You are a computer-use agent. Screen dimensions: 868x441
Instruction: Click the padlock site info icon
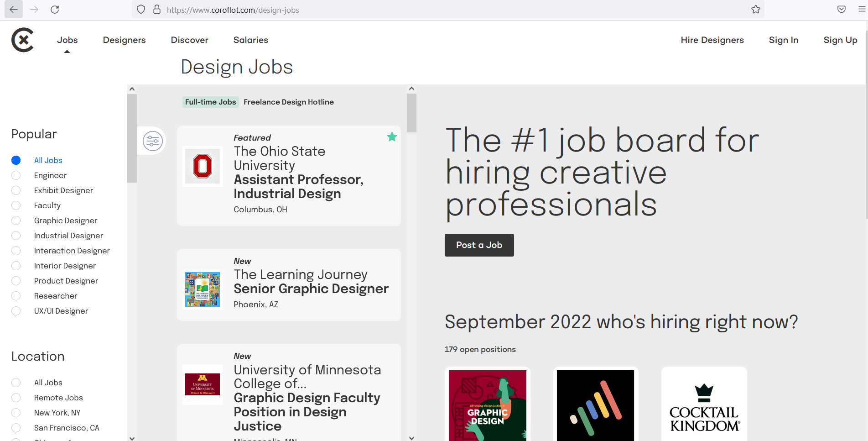pyautogui.click(x=157, y=9)
